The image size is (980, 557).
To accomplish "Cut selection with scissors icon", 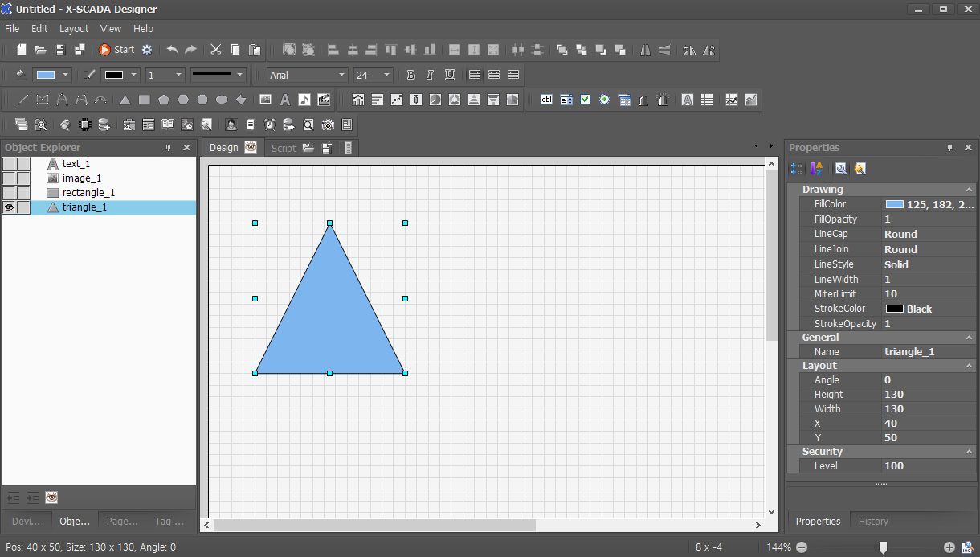I will [x=216, y=50].
